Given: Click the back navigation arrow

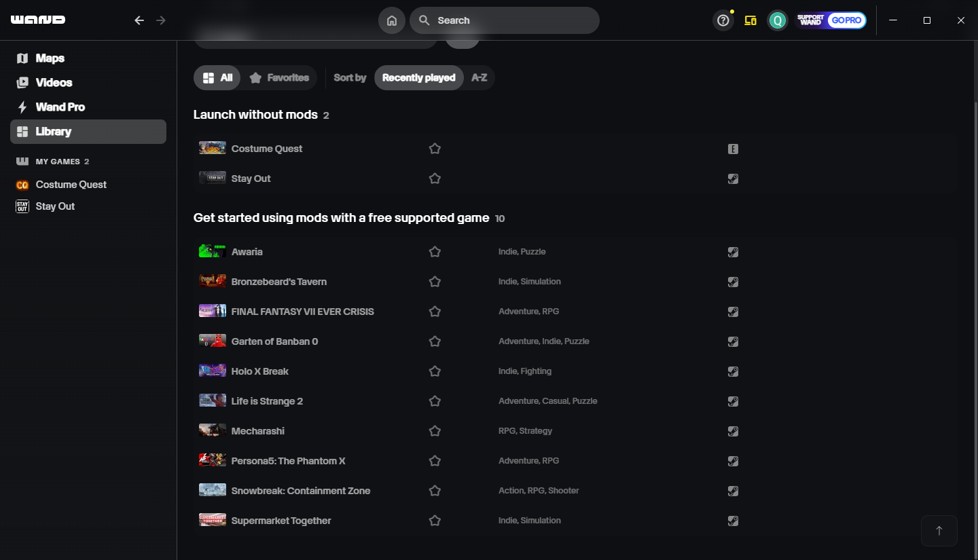Looking at the screenshot, I should coord(139,20).
